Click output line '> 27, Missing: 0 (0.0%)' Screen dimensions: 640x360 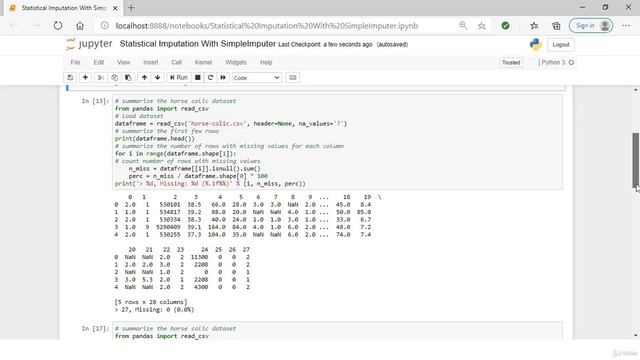point(154,310)
